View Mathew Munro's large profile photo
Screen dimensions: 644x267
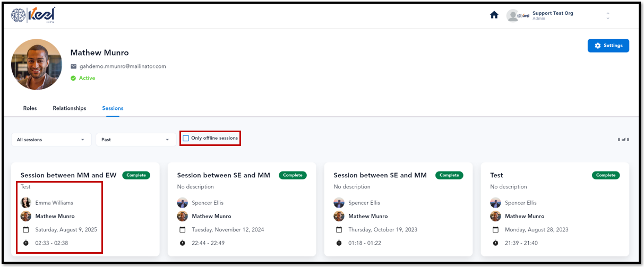pyautogui.click(x=37, y=64)
